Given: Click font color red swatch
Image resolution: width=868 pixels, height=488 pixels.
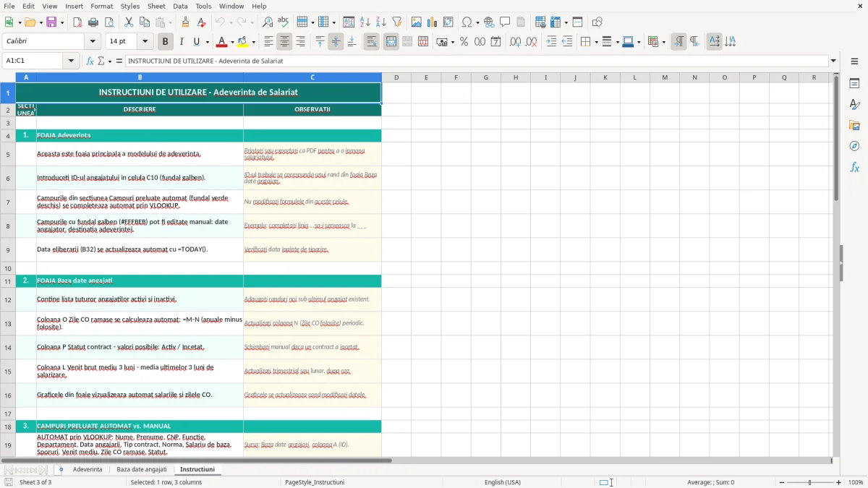Looking at the screenshot, I should 221,42.
